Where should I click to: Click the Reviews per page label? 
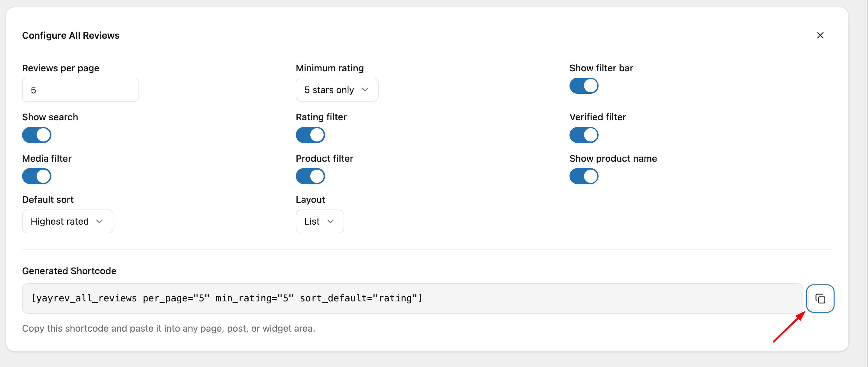61,68
